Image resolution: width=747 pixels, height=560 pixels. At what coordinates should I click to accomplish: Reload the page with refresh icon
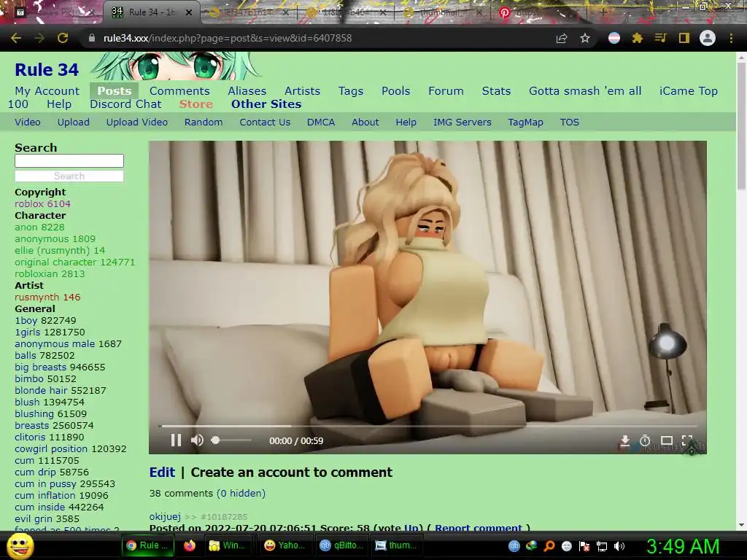tap(63, 38)
